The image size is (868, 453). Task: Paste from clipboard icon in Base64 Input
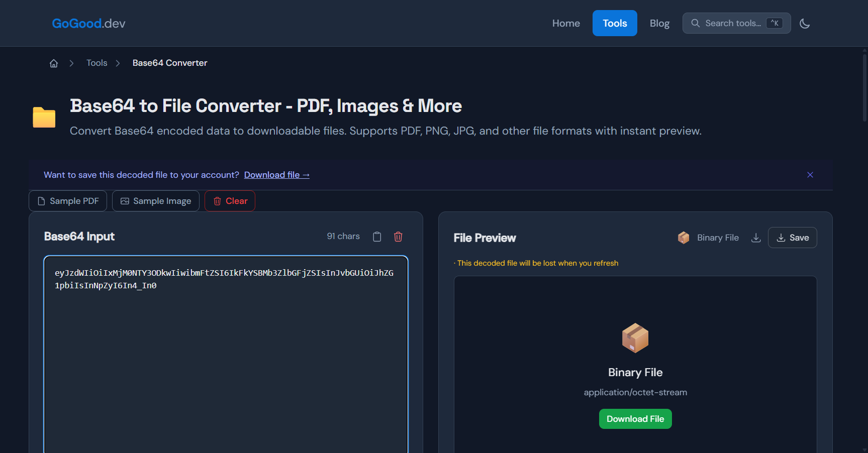point(377,237)
